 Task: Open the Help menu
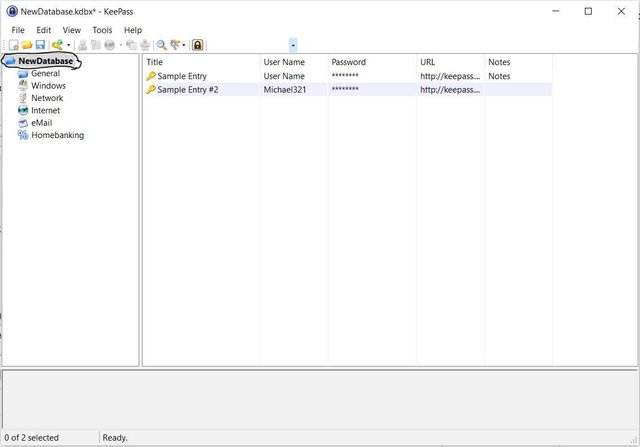(133, 30)
